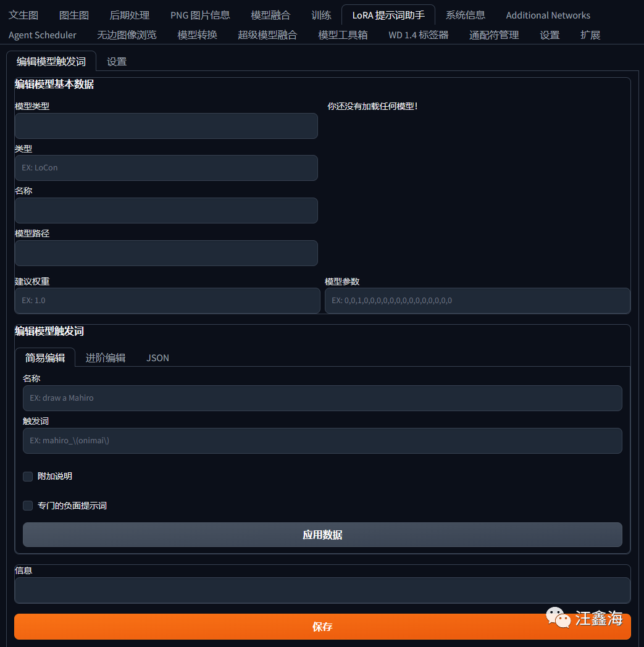Viewport: 644px width, 647px height.
Task: Open the Agent Scheduler tab
Action: [43, 35]
